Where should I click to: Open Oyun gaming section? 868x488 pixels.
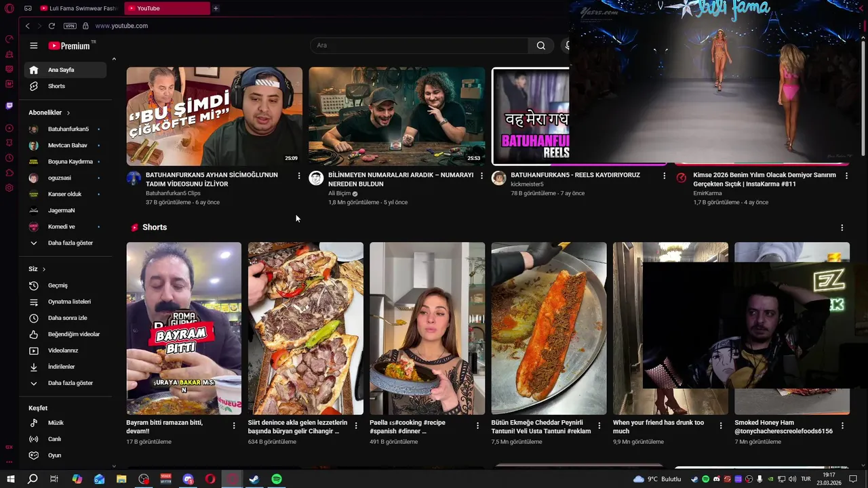coord(65,455)
